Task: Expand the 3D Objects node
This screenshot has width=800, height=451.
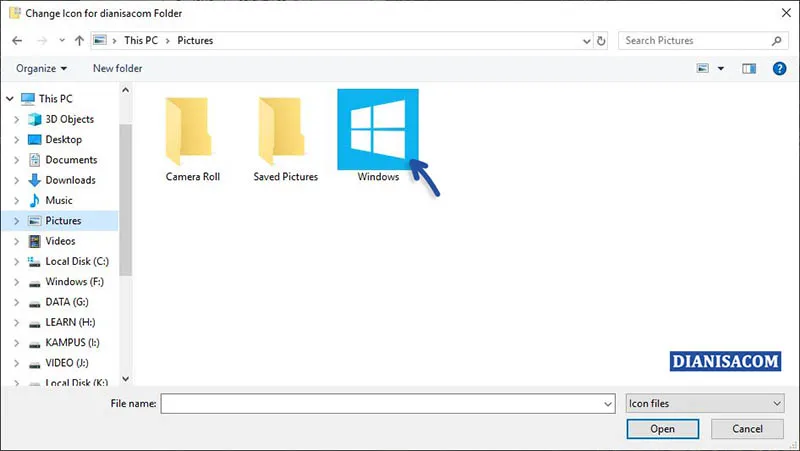Action: 16,119
